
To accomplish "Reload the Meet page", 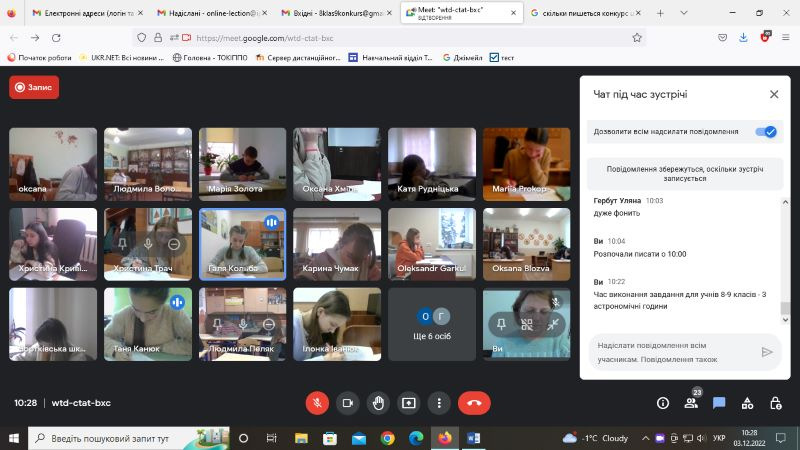I will [56, 38].
